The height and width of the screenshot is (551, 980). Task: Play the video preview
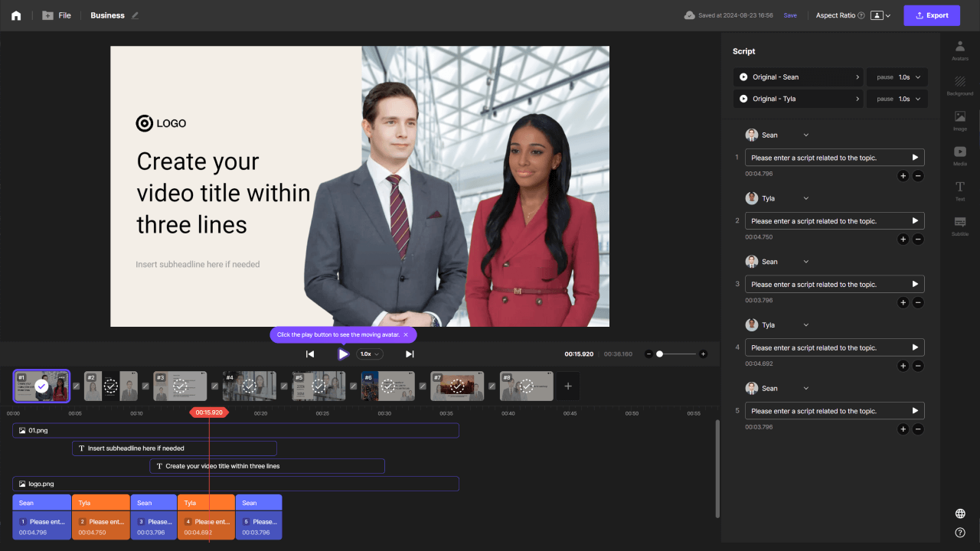click(x=343, y=354)
